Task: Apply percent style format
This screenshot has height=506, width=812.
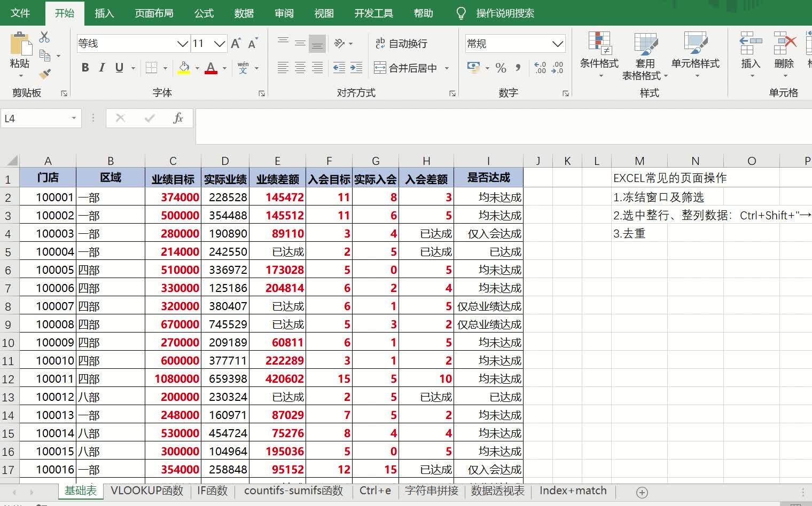Action: click(501, 68)
